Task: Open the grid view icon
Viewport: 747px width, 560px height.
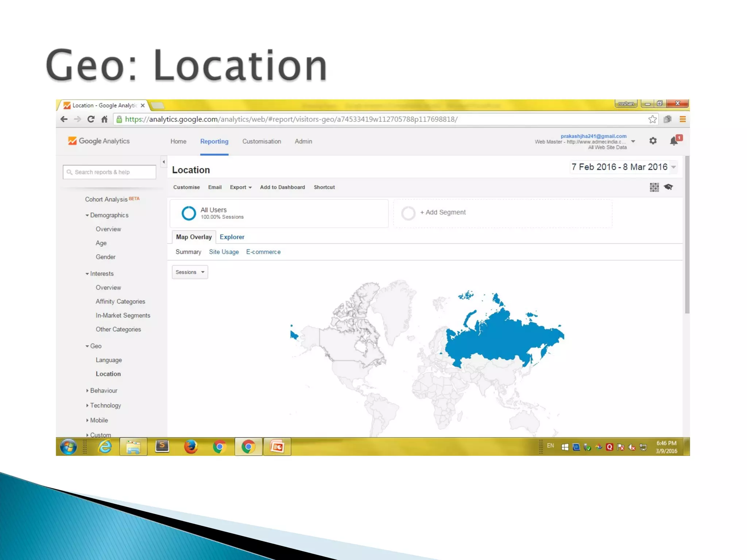Action: click(654, 187)
